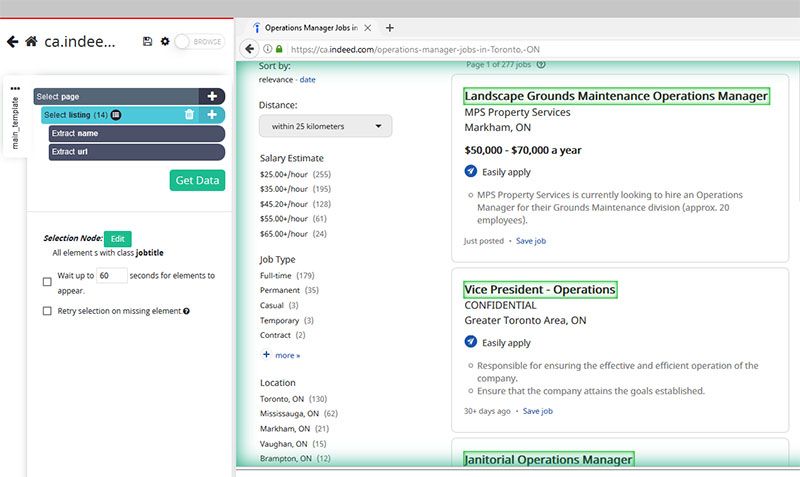Viewport: 800px width, 477px height.
Task: Expand more job types link
Action: [x=287, y=355]
